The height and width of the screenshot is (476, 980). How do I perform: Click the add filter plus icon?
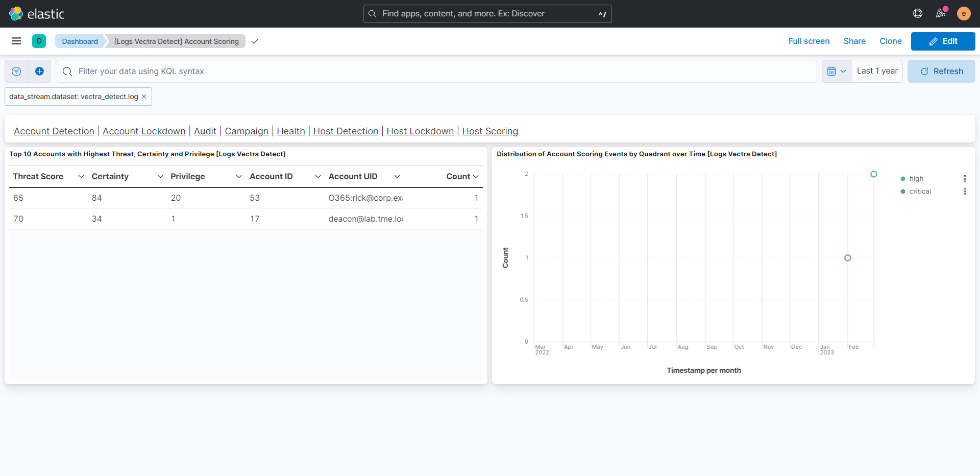click(x=39, y=72)
